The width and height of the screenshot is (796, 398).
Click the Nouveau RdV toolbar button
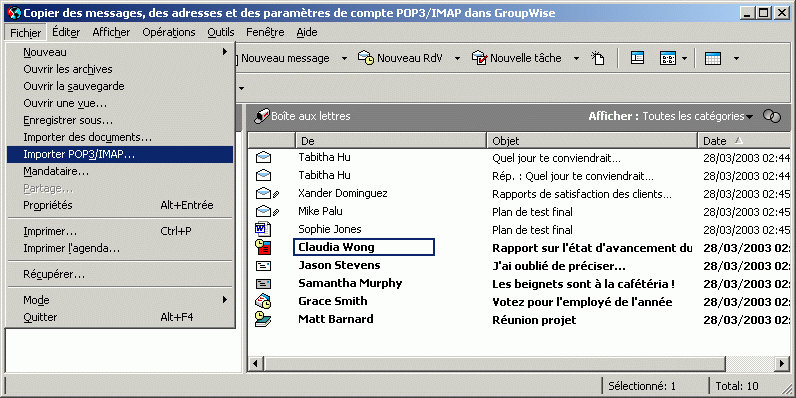pos(400,58)
